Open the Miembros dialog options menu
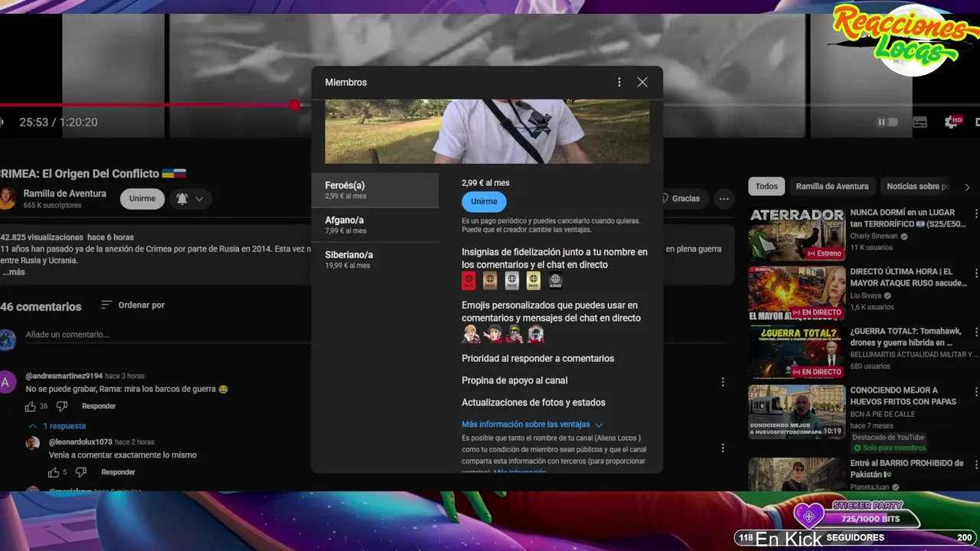 coord(619,82)
